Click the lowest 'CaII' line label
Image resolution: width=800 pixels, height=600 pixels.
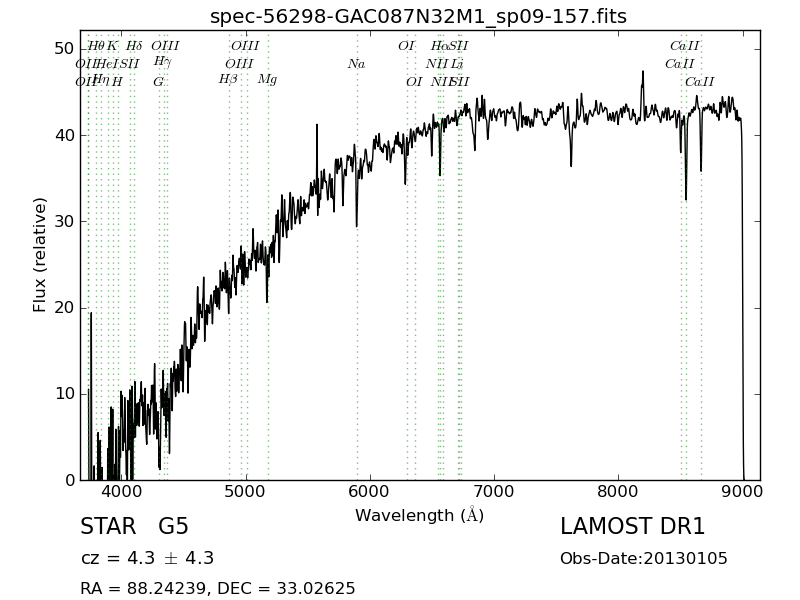699,82
